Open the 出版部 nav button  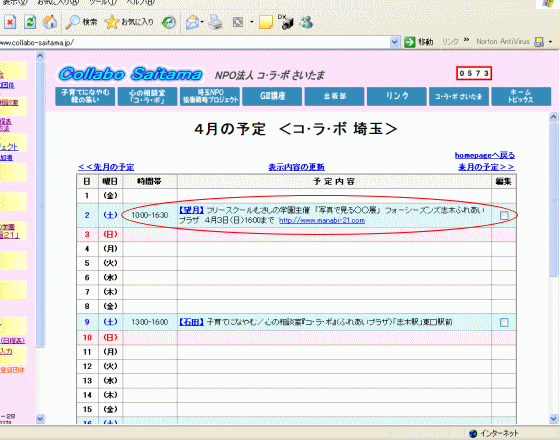pos(334,96)
